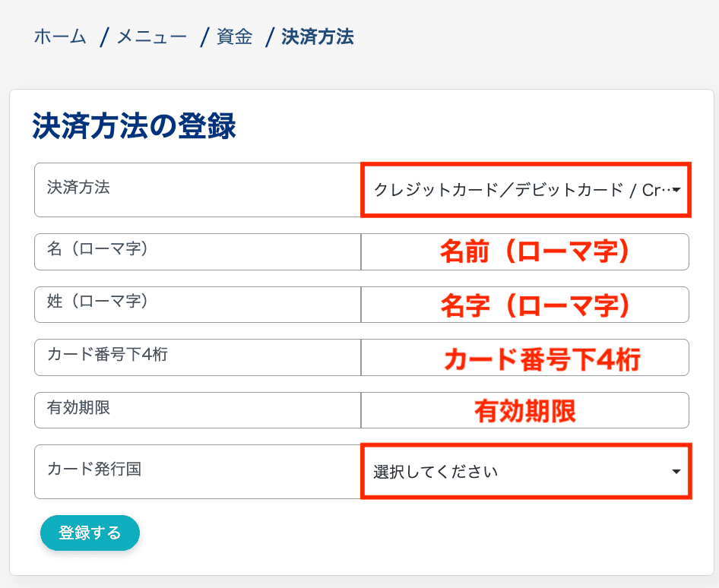Screen dimensions: 719x588
Task: Click the credit card payment selection box
Action: (x=525, y=191)
